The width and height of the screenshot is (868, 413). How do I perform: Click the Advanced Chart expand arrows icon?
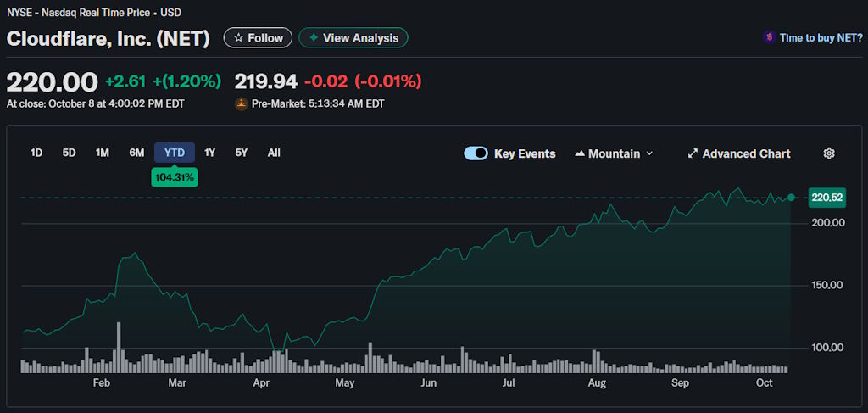[x=693, y=153]
